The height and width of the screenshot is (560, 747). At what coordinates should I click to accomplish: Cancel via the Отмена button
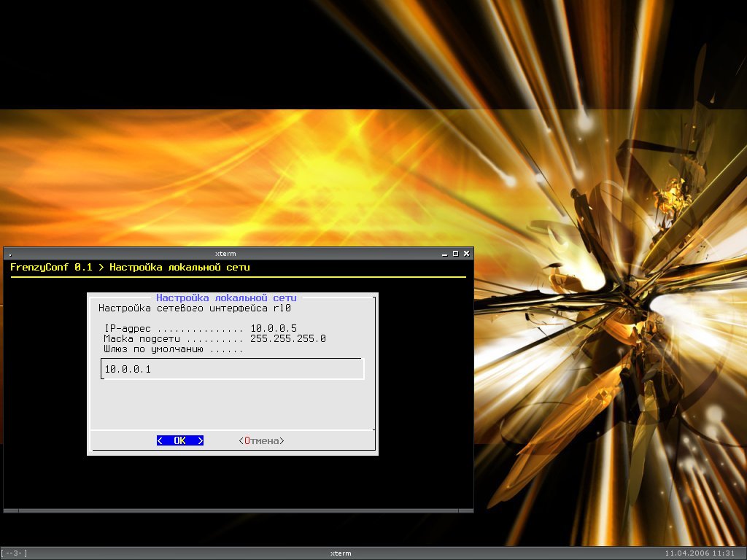point(262,441)
